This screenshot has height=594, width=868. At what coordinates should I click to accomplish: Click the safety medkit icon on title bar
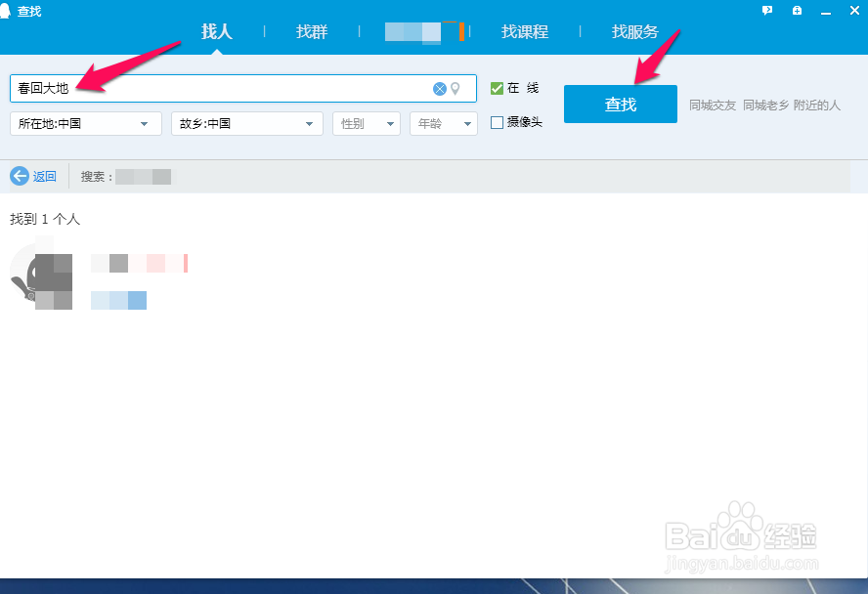797,10
